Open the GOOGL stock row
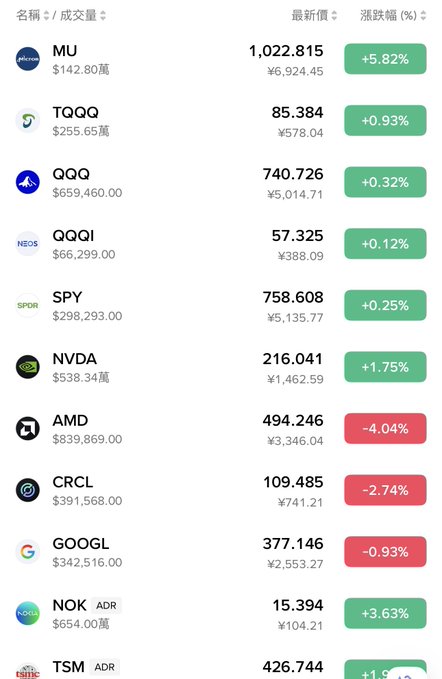Image resolution: width=442 pixels, height=679 pixels. coord(221,552)
